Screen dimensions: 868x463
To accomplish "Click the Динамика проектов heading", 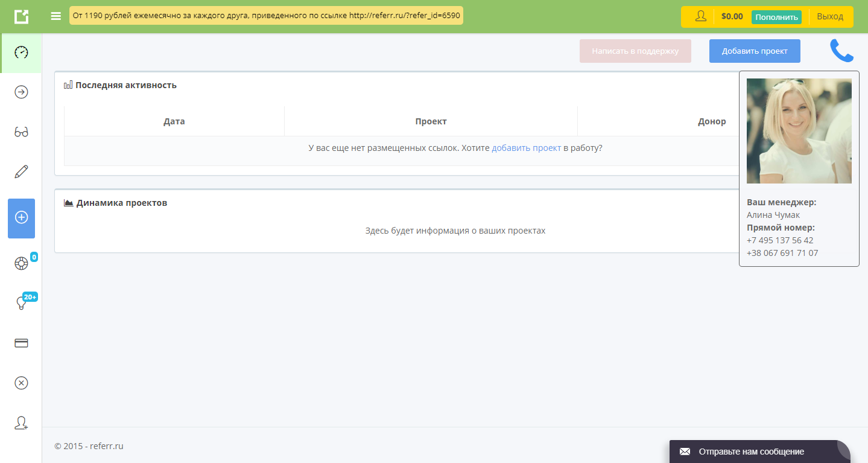I will pyautogui.click(x=122, y=203).
